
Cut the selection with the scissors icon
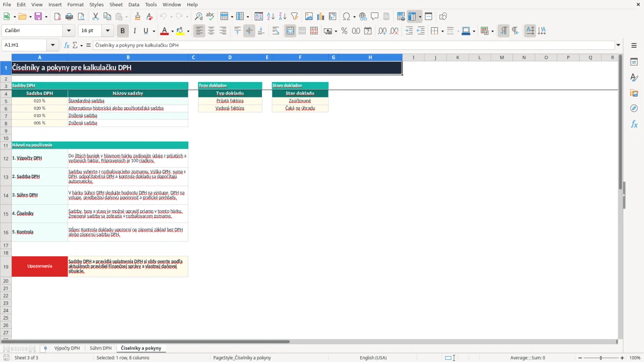95,17
